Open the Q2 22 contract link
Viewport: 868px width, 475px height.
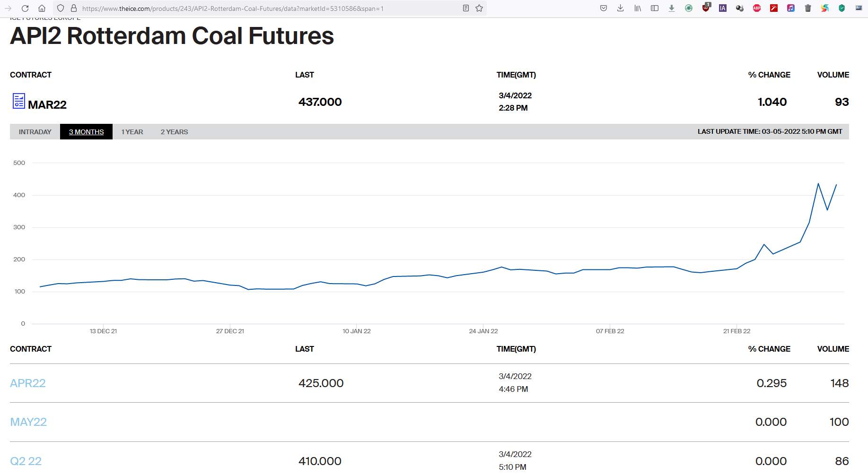(x=26, y=461)
